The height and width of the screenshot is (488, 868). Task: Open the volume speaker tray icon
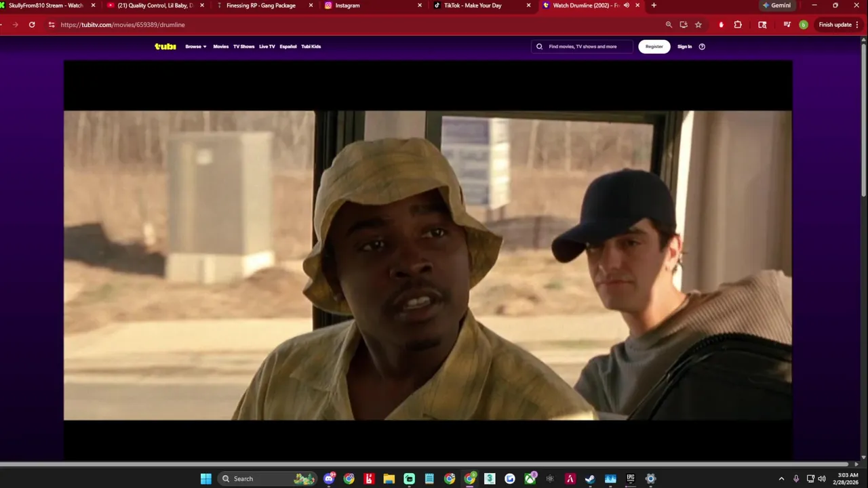[x=822, y=479]
